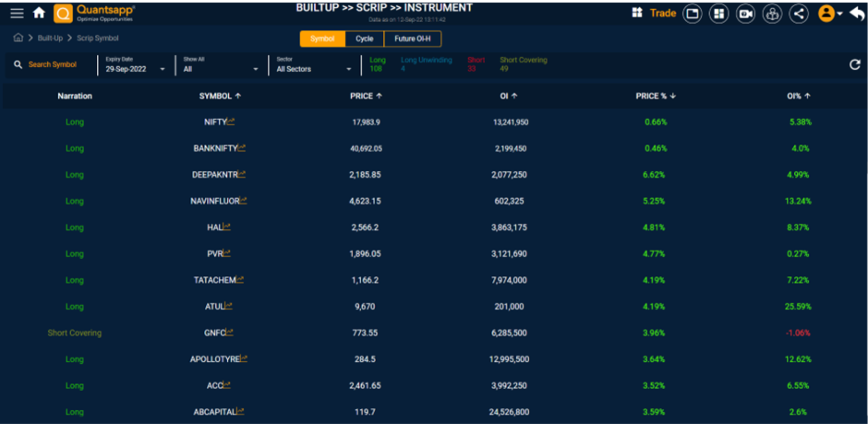Click the Built-Up breadcrumb link
The height and width of the screenshot is (425, 868).
pyautogui.click(x=50, y=38)
